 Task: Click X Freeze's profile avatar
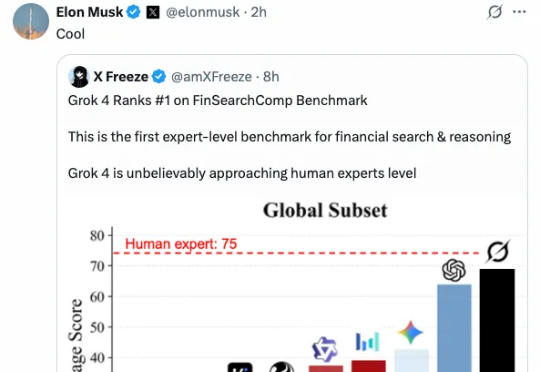[x=79, y=77]
